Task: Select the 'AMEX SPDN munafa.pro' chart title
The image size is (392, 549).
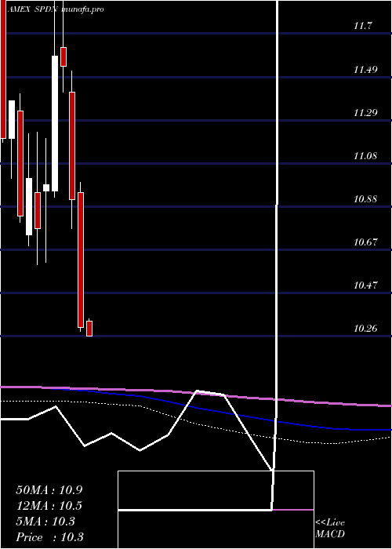Action: pos(56,9)
